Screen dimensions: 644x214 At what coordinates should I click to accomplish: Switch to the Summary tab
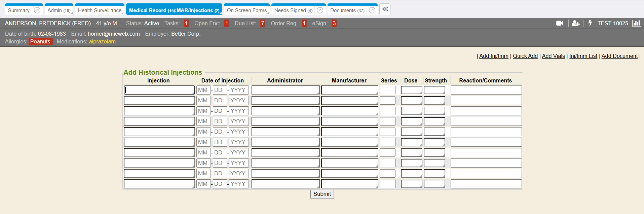click(19, 10)
